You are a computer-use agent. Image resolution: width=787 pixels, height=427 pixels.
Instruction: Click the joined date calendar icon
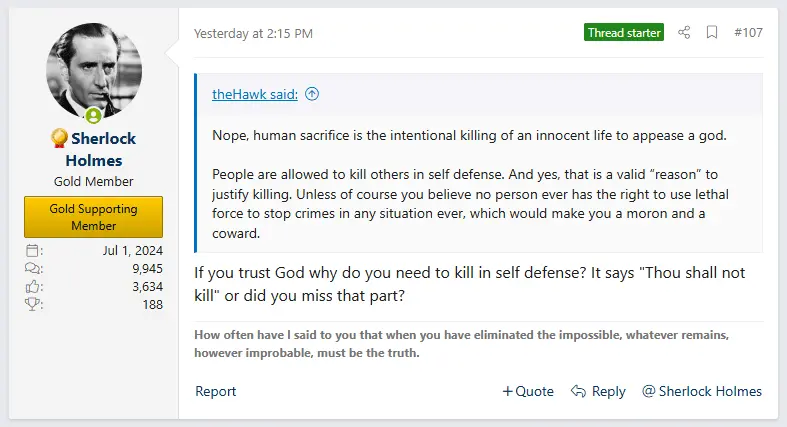pyautogui.click(x=33, y=250)
